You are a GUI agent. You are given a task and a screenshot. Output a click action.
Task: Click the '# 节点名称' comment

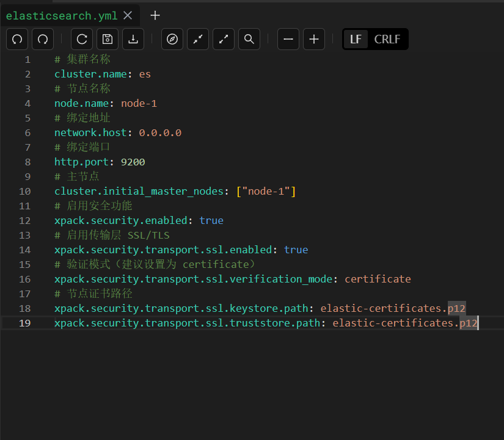82,88
